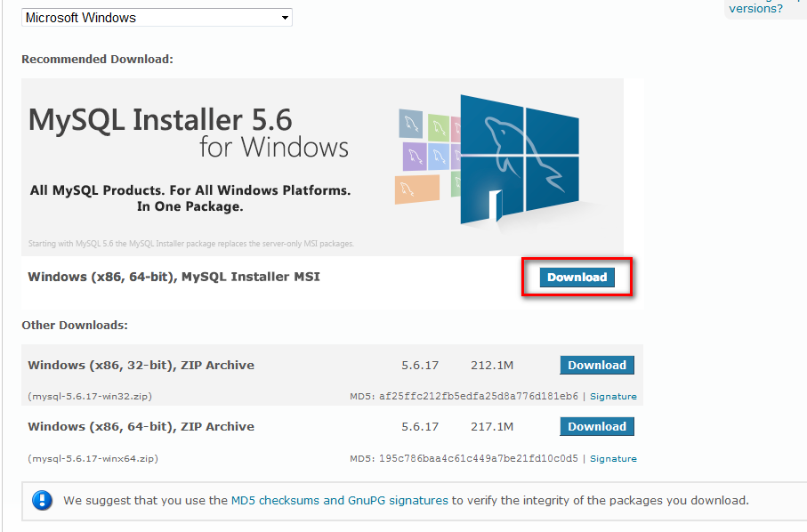This screenshot has height=532, width=807.
Task: Select 'Windows (x86, 32-bit), ZIP Archive' title
Action: pyautogui.click(x=141, y=366)
